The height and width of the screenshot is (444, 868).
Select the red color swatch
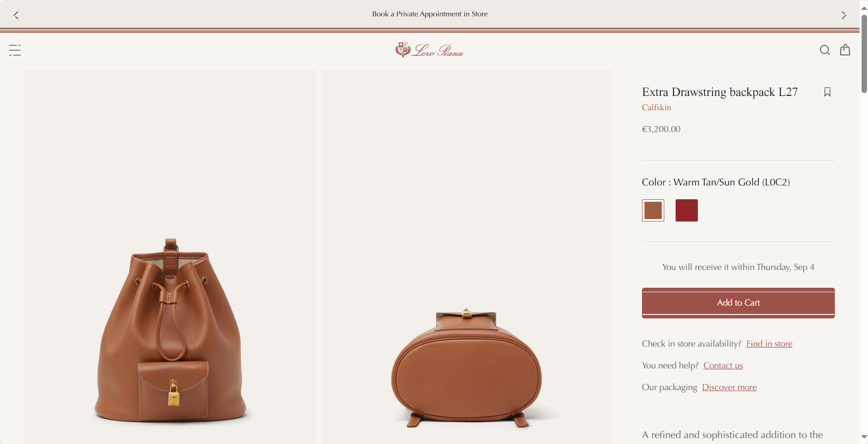click(x=686, y=210)
